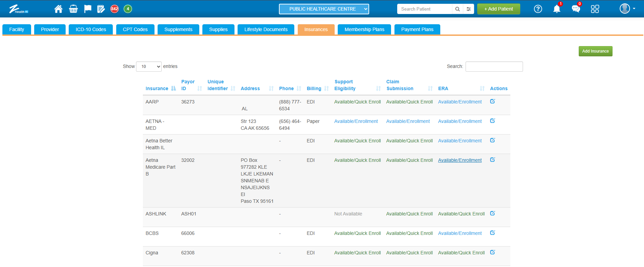
Task: Expand the Public Healthcare Centre dropdown
Action: click(324, 9)
